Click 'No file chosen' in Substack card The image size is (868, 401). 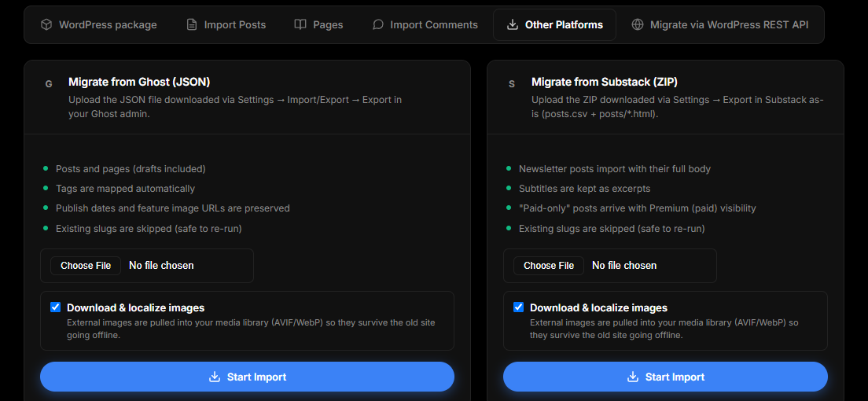click(x=624, y=266)
